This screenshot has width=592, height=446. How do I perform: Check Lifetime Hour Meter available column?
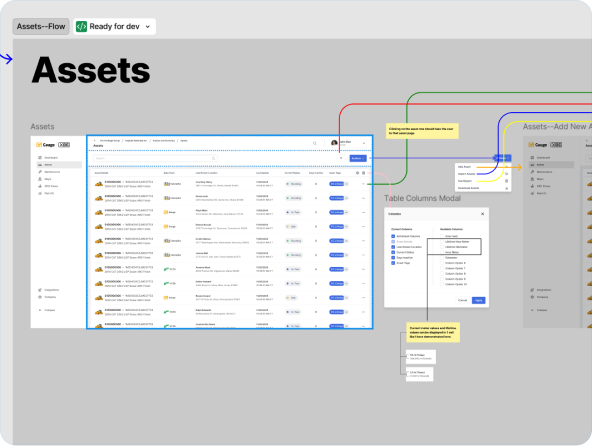tap(442, 242)
